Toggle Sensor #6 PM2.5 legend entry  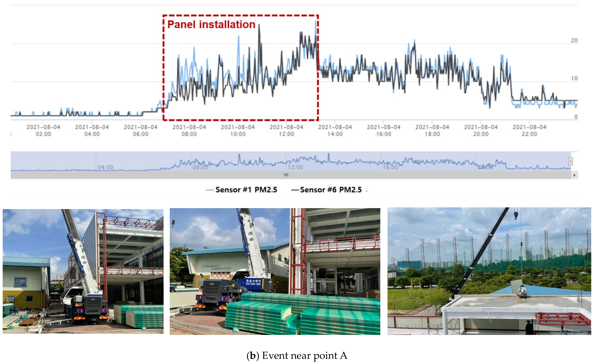point(330,190)
